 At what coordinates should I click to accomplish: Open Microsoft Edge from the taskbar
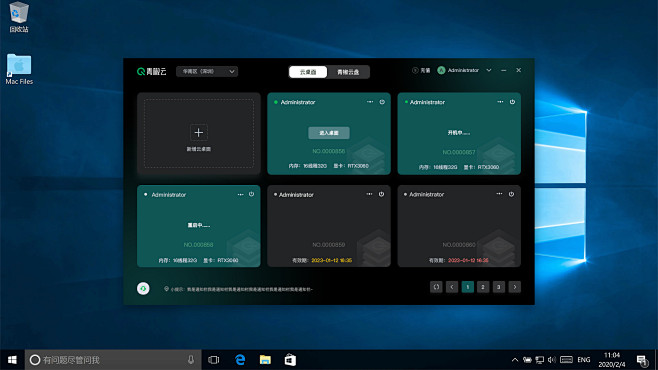point(240,360)
